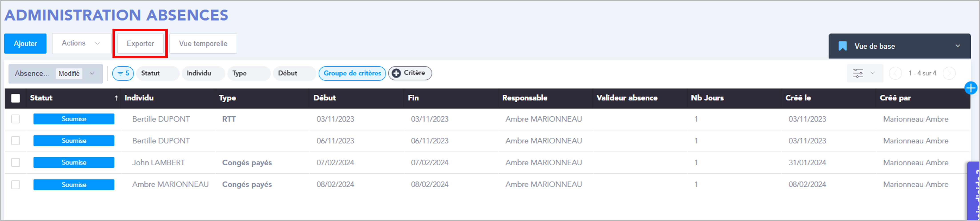Go to the next page arrow
Screen dimensions: 980x221
949,73
